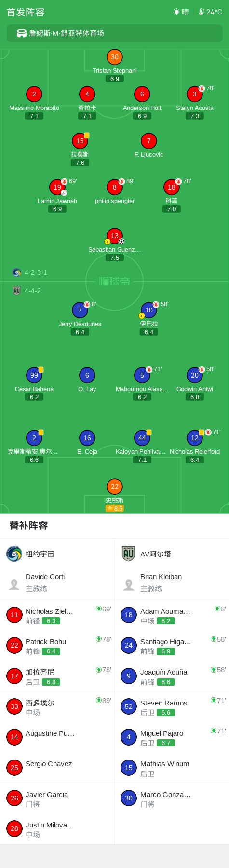Screen dimensions: 229x868
Task: Open Sebastián Guenzatti's number 13 captain icon
Action: [x=115, y=236]
